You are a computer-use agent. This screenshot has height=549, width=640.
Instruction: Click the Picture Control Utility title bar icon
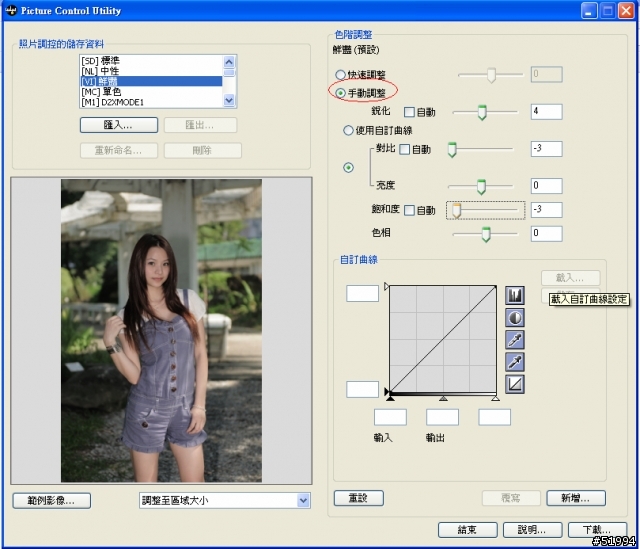pyautogui.click(x=11, y=10)
